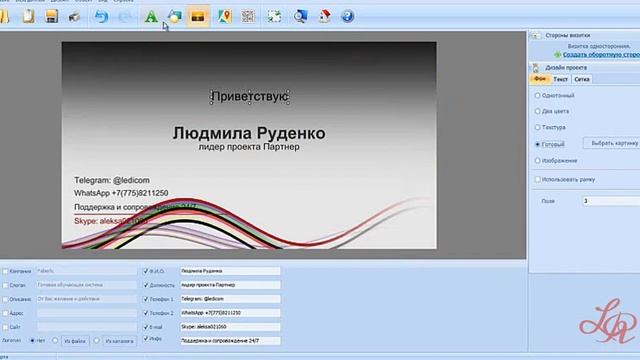This screenshot has width=640, height=360.
Task: Select logo option Нет radio
Action: pos(32,340)
